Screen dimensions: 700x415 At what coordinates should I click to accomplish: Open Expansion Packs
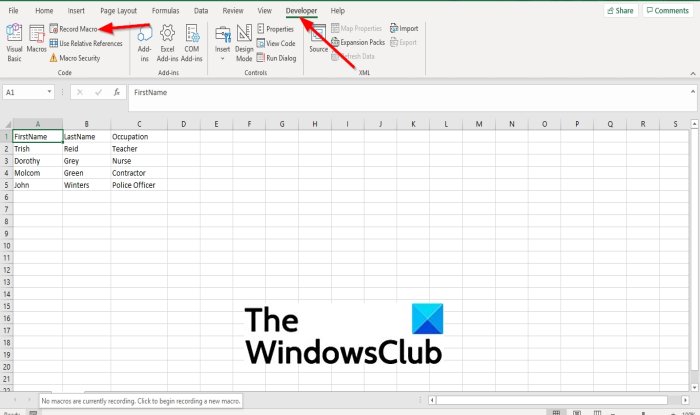coord(358,42)
